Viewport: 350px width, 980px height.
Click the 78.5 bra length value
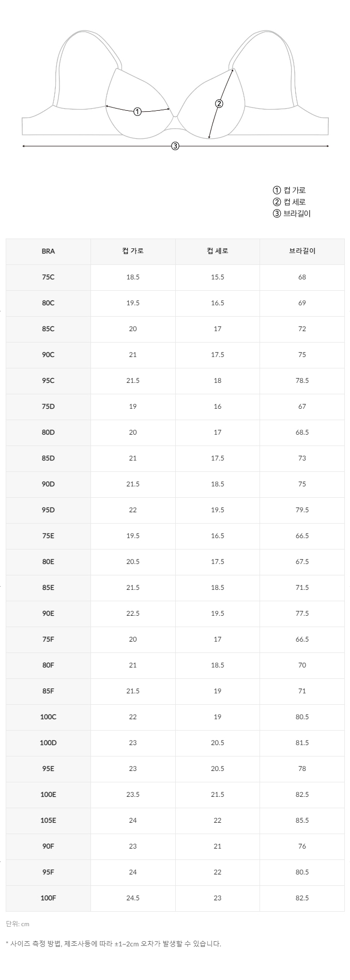click(x=302, y=381)
